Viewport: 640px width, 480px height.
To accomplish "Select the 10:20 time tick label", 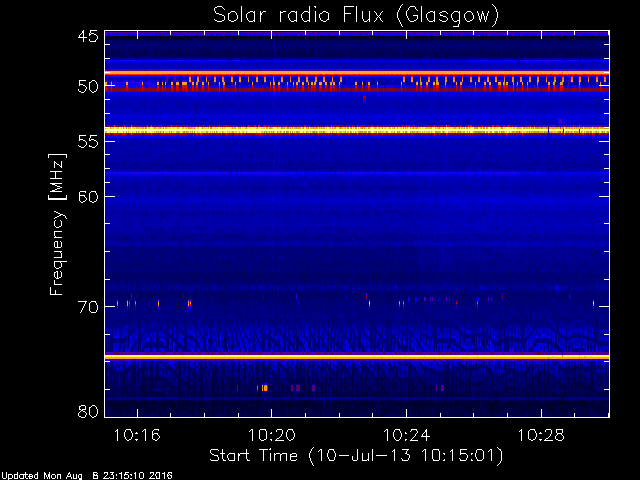I will coord(272,435).
